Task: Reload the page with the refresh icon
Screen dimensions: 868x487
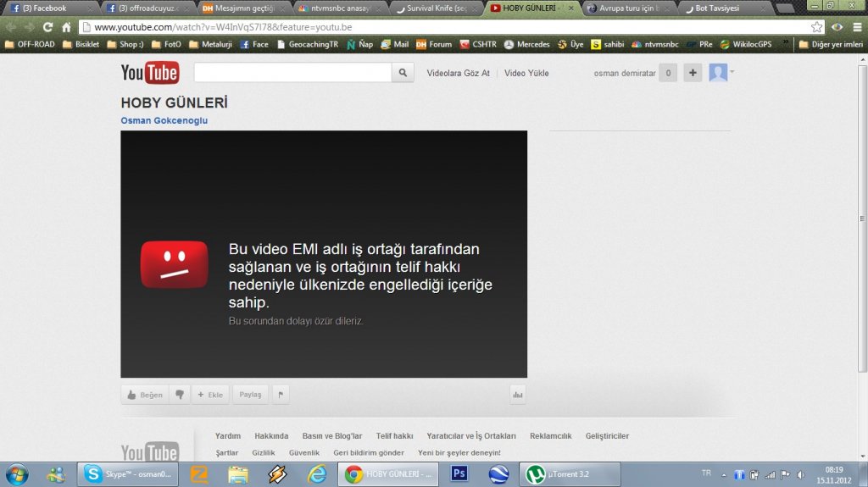Action: pos(47,27)
